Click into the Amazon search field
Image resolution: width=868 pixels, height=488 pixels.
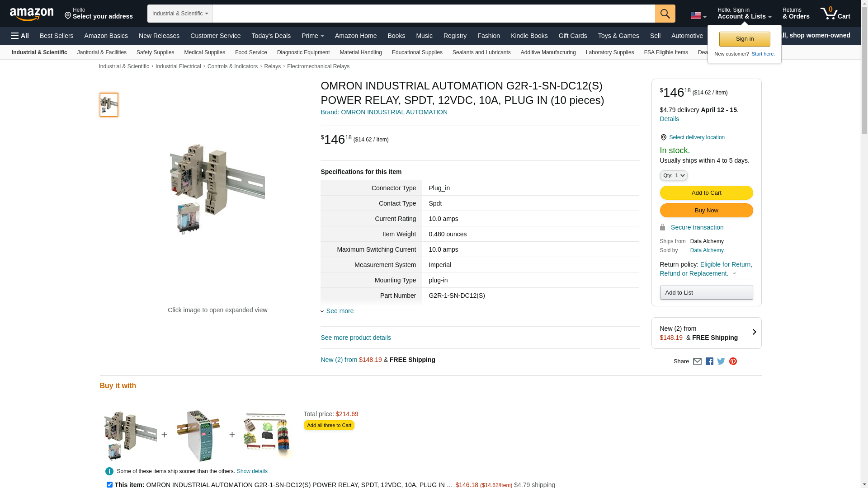[434, 14]
